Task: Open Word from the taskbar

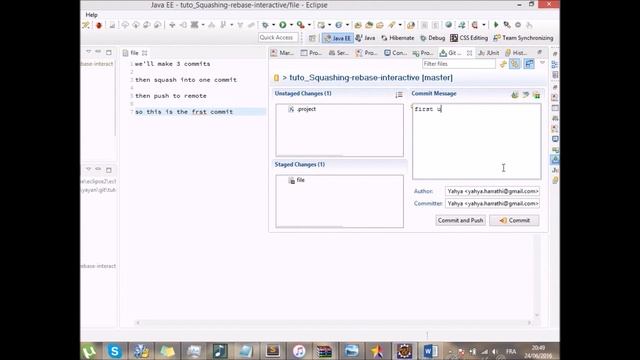Action: 430,351
